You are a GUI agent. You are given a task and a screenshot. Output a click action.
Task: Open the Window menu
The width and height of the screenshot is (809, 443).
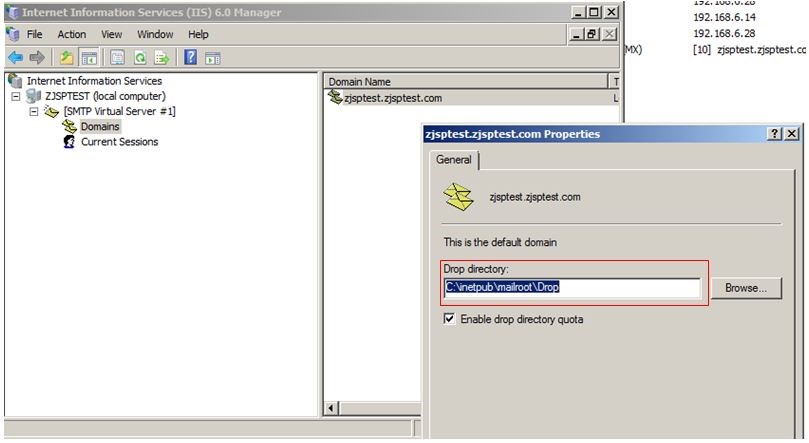[155, 35]
